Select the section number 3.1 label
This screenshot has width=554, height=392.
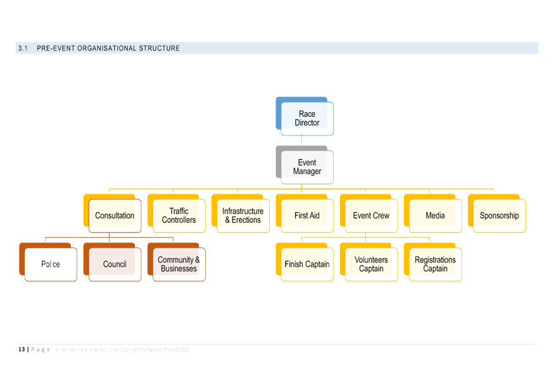(x=23, y=47)
